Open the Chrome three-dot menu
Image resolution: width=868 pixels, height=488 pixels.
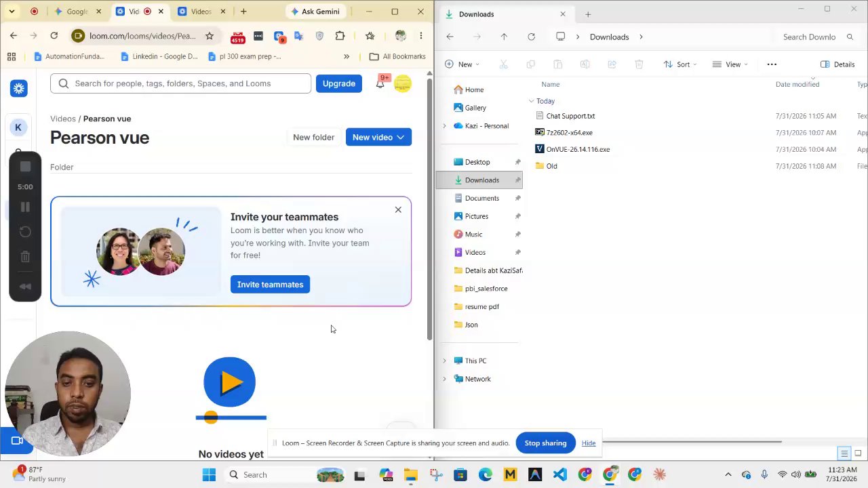[421, 36]
